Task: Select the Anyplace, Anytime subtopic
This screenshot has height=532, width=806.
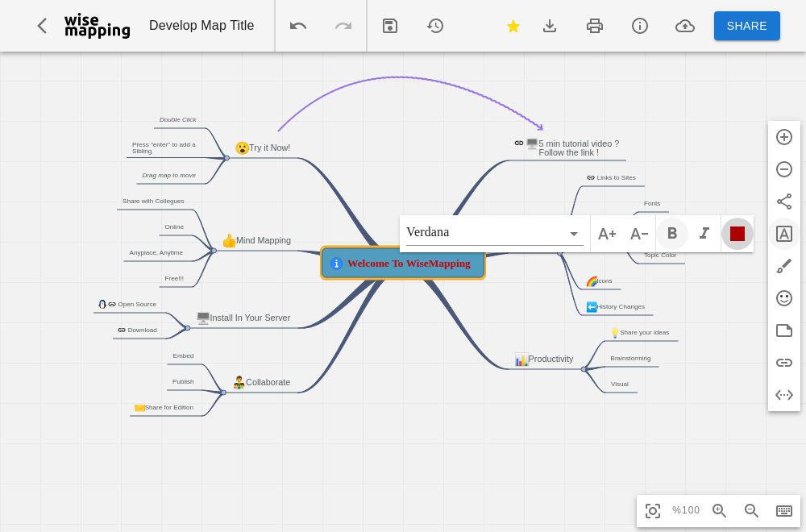Action: 156,253
